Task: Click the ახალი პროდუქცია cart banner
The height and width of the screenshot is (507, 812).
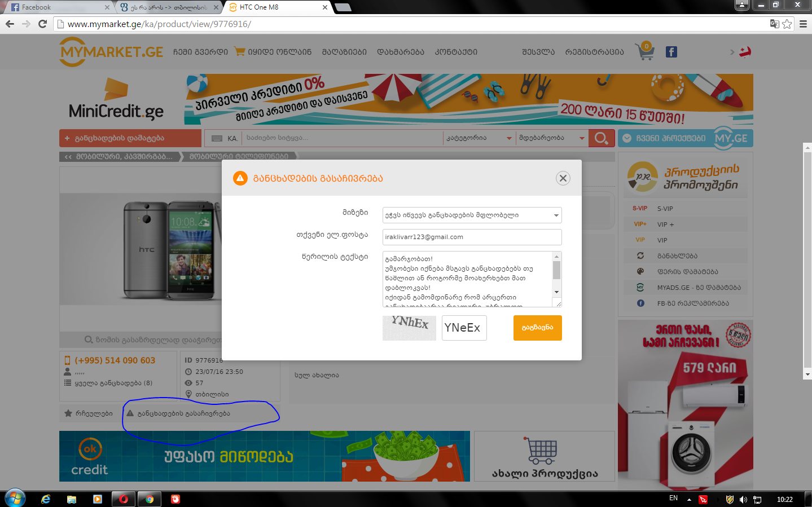Action: [x=545, y=456]
